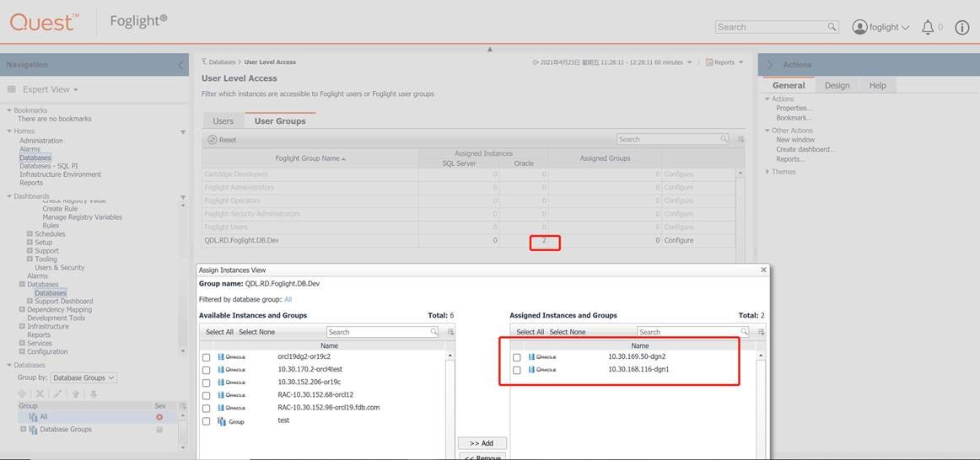980x460 pixels.
Task: Expand the Schedules tree node
Action: pyautogui.click(x=30, y=234)
